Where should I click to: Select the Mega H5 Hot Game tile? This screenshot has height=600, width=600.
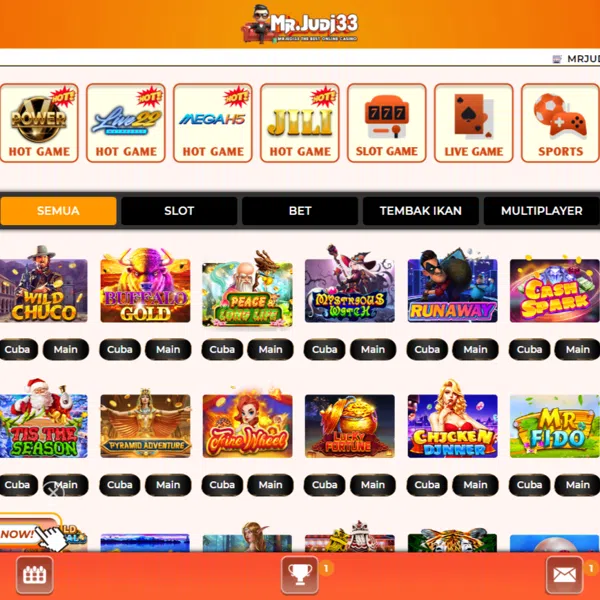213,123
